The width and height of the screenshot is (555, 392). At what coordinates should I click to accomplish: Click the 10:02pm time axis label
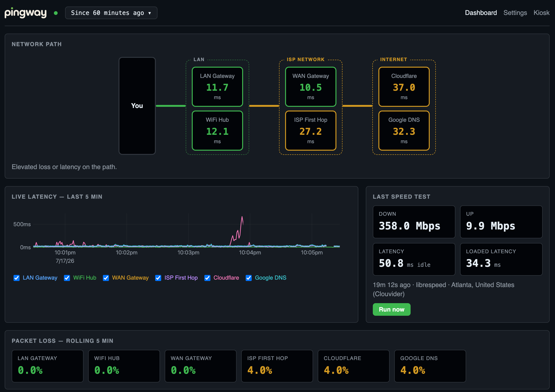pos(127,253)
